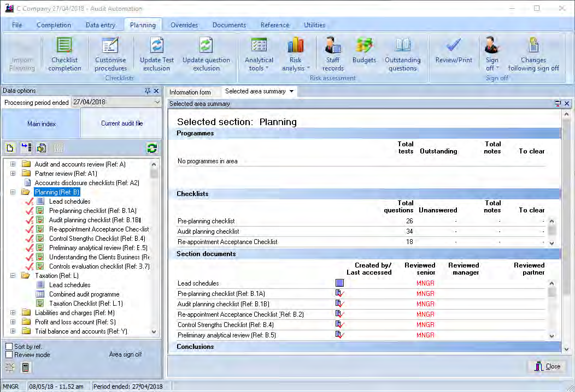Open the Reference ribbon tab

[275, 25]
